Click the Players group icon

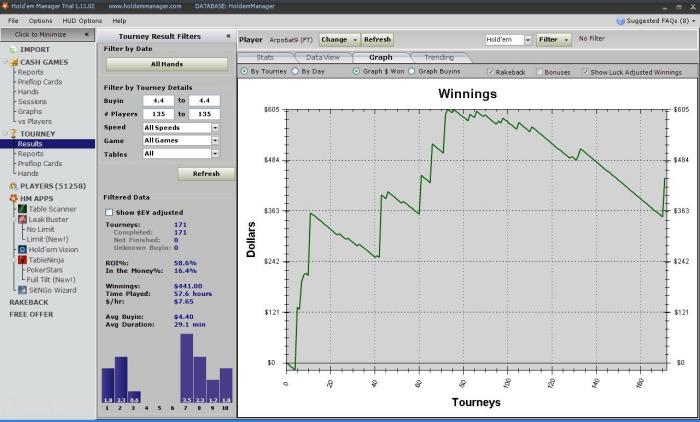coord(13,186)
